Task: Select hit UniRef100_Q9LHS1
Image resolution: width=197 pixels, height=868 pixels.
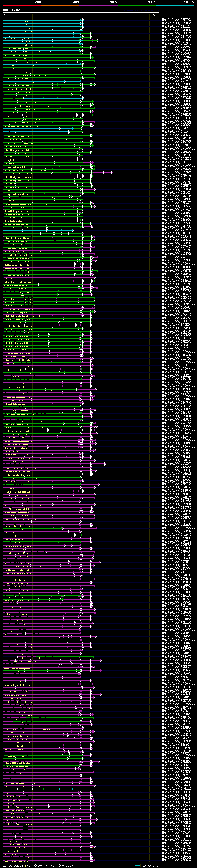Action: click(x=177, y=213)
